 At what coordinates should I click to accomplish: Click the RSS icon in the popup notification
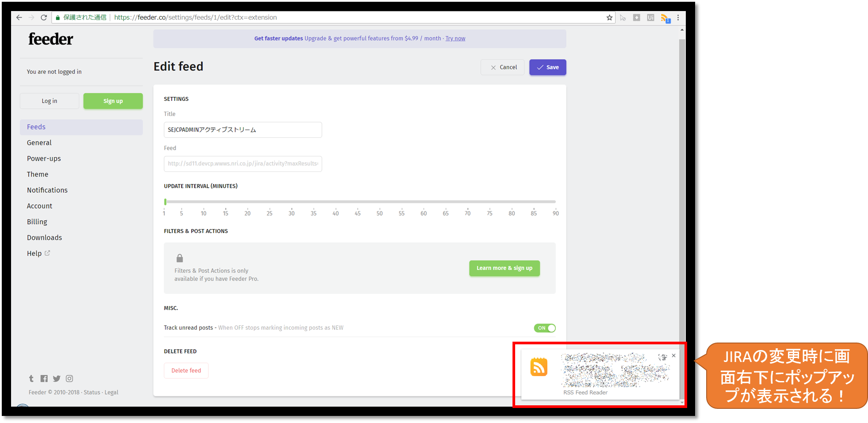(x=539, y=367)
